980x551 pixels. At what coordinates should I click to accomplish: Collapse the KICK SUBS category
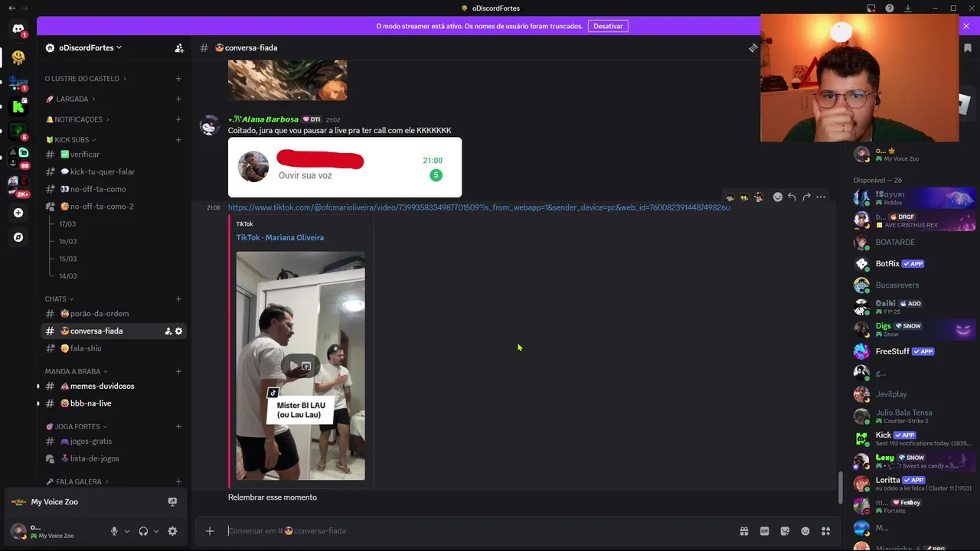click(72, 140)
